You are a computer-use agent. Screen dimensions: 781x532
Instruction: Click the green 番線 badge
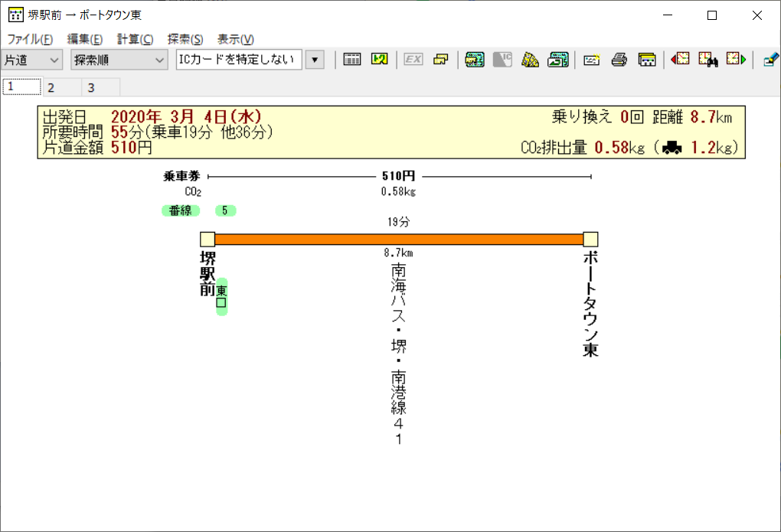(x=181, y=211)
